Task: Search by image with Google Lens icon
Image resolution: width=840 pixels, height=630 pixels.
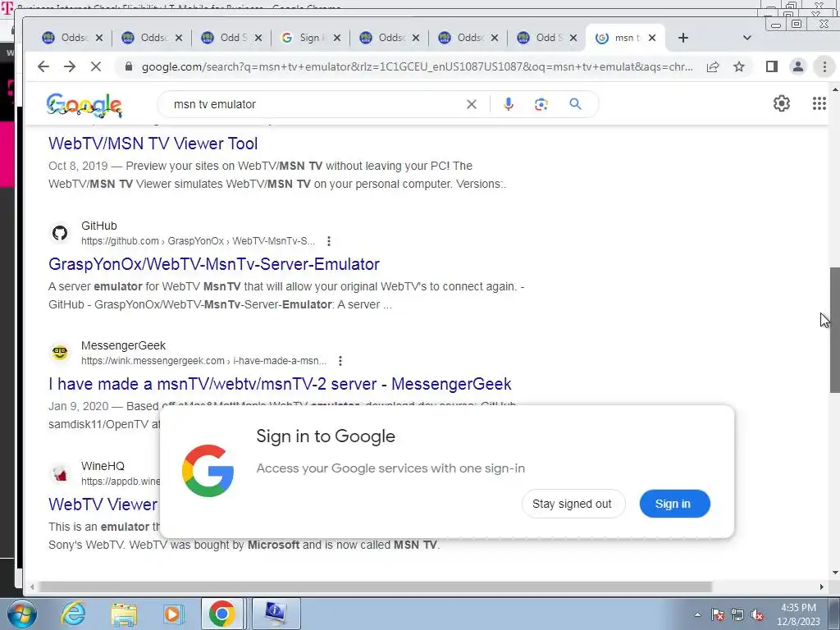Action: point(541,104)
